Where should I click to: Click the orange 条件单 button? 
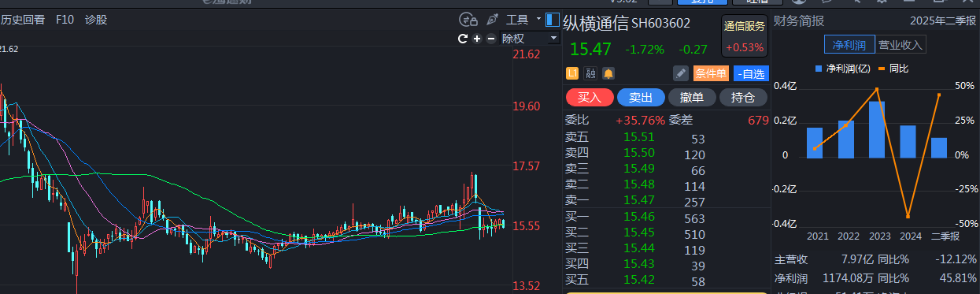pos(711,73)
